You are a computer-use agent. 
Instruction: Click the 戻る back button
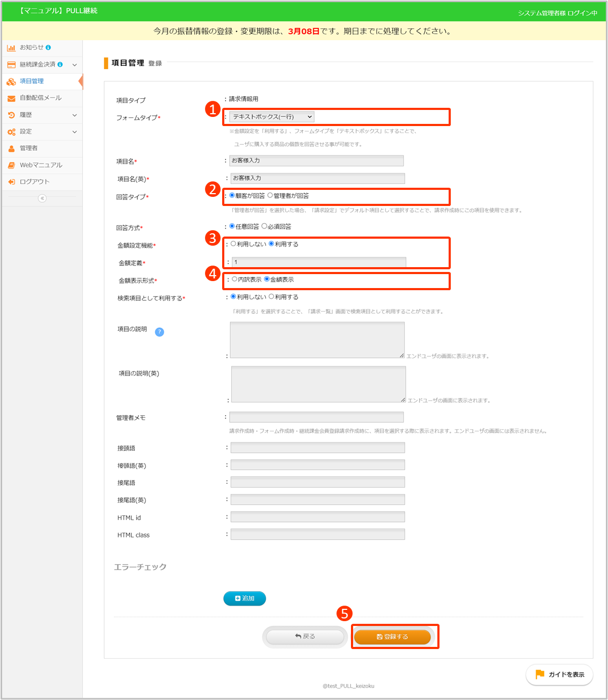click(x=305, y=637)
